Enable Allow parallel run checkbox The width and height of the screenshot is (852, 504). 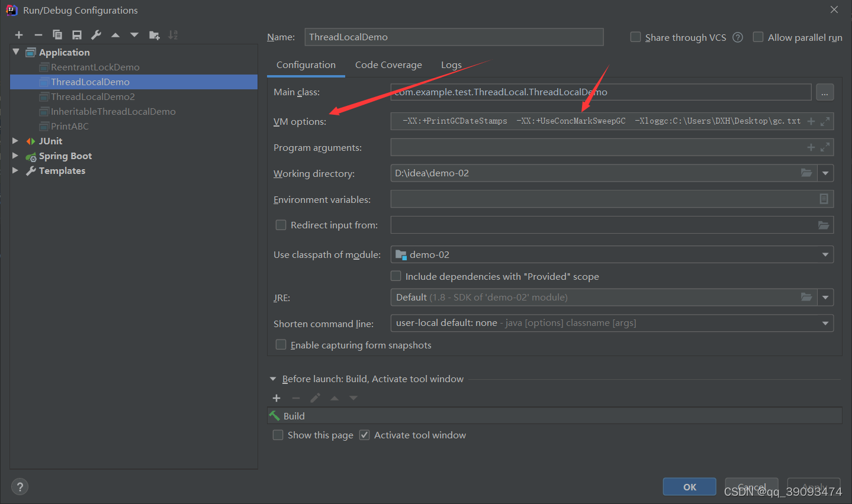[758, 37]
